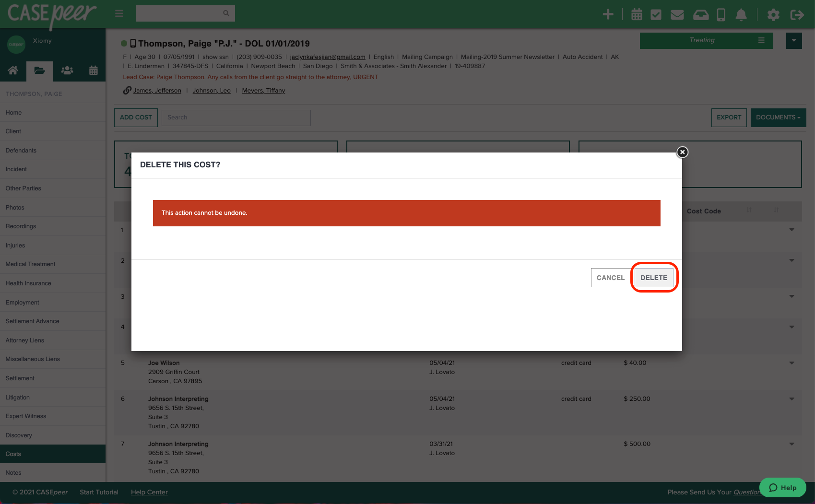Viewport: 815px width, 504px height.
Task: Click the phone icon in top toolbar
Action: click(721, 15)
